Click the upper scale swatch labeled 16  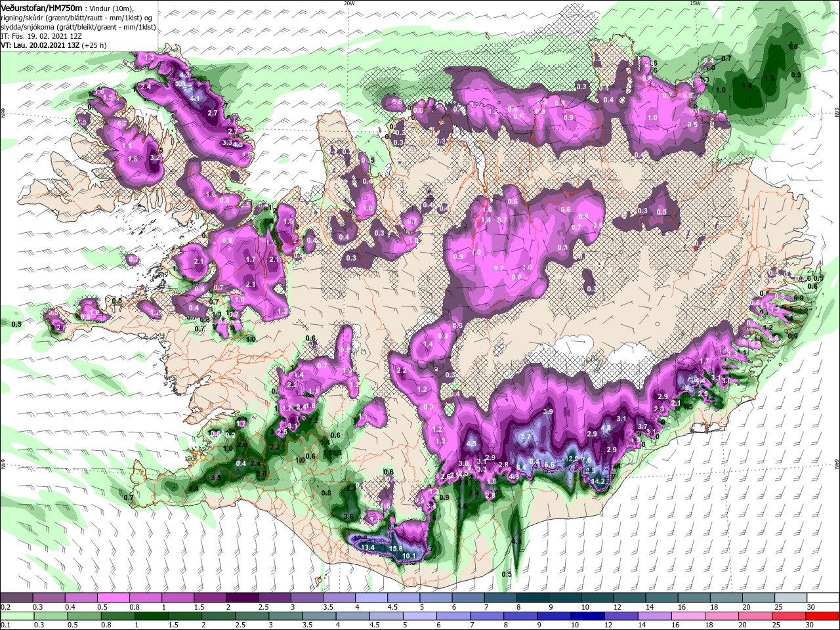[x=693, y=598]
